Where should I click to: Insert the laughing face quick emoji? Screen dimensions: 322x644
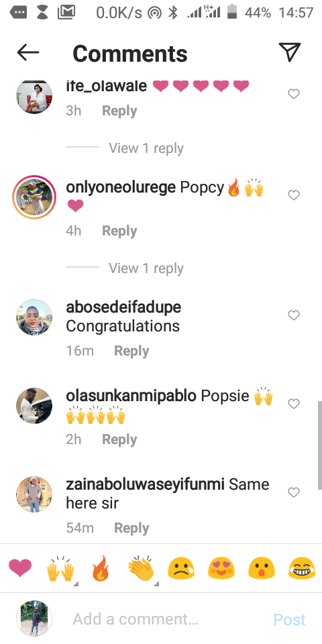(x=302, y=568)
